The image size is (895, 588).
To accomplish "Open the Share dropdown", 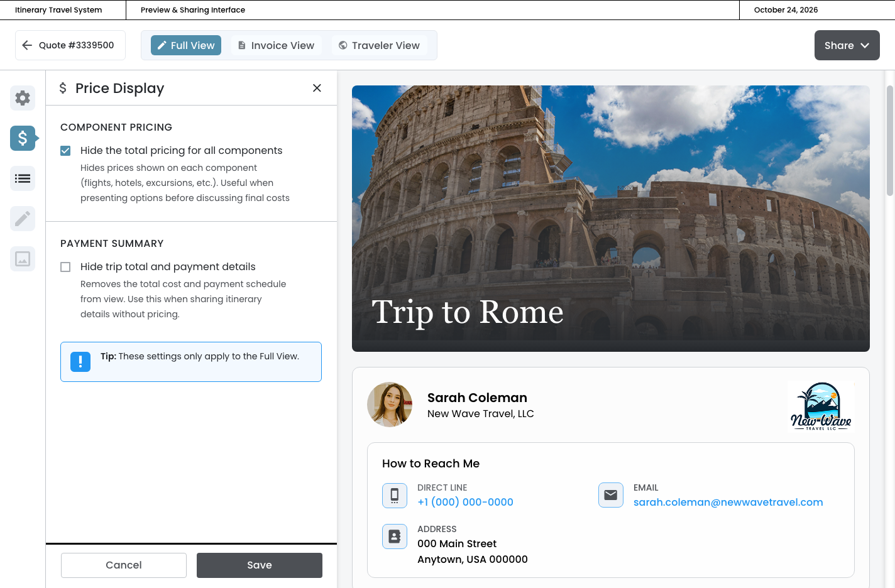I will point(847,45).
